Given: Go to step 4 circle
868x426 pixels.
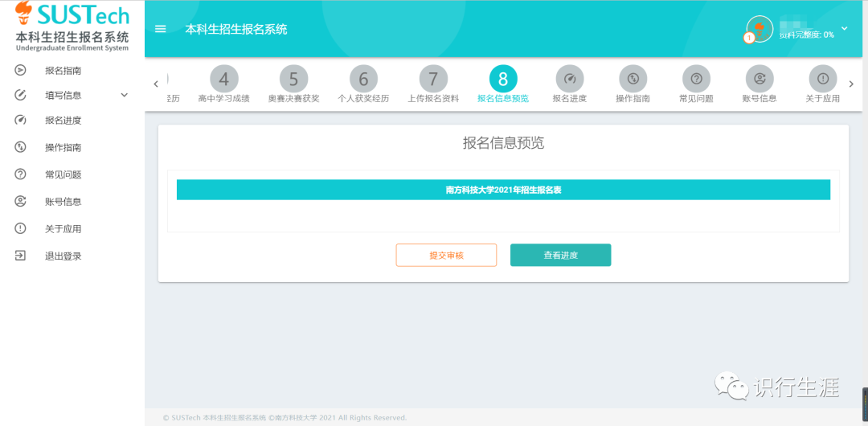Looking at the screenshot, I should 223,80.
